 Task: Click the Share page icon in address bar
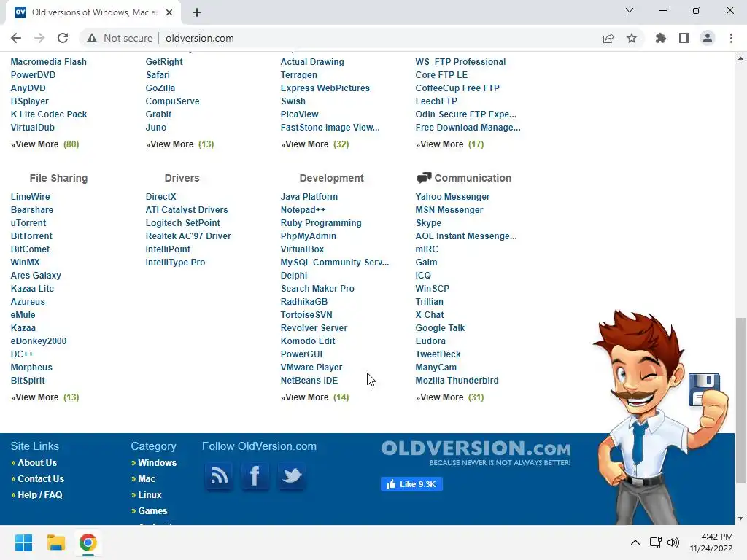pos(608,38)
